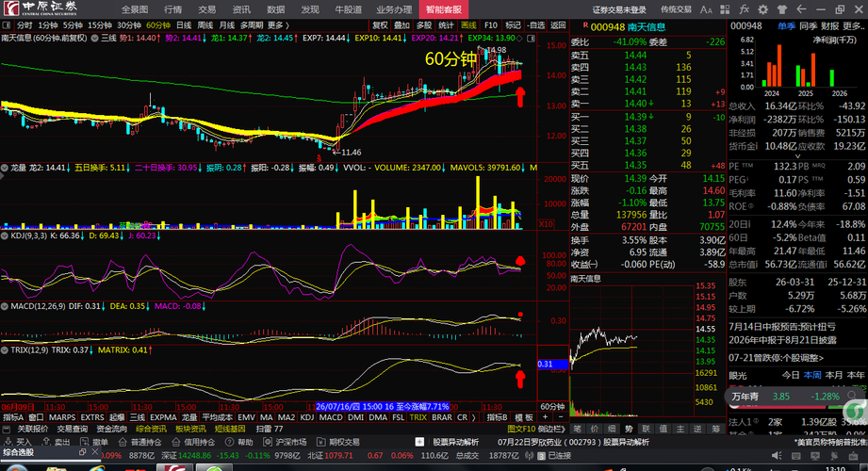This screenshot has height=471, width=868.
Task: Go back with the left arrow icon
Action: pyautogui.click(x=801, y=9)
